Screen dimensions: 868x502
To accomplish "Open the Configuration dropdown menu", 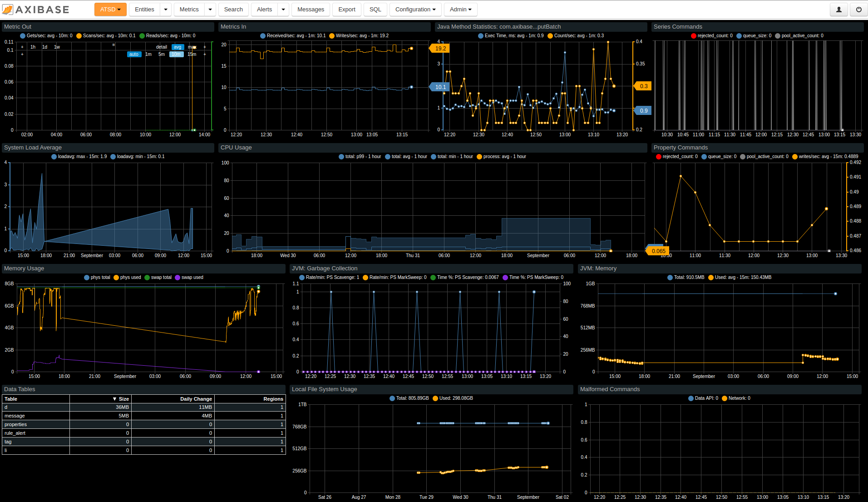I will click(x=415, y=10).
